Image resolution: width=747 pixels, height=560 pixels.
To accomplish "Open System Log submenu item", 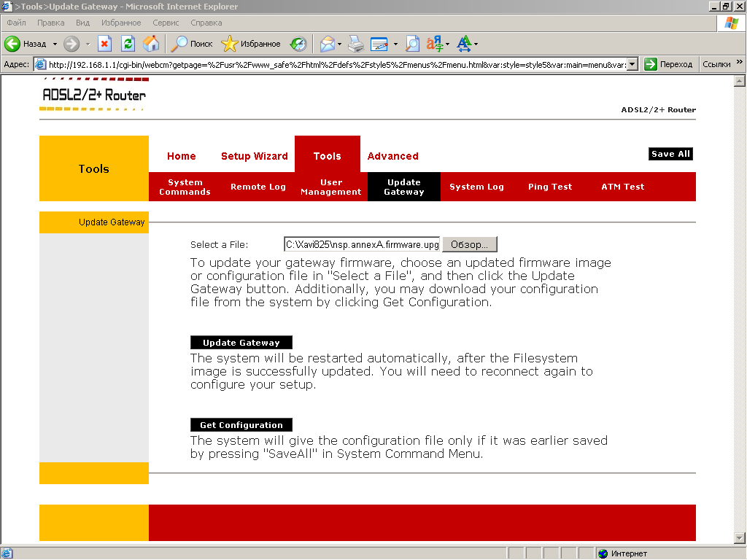I will [476, 187].
